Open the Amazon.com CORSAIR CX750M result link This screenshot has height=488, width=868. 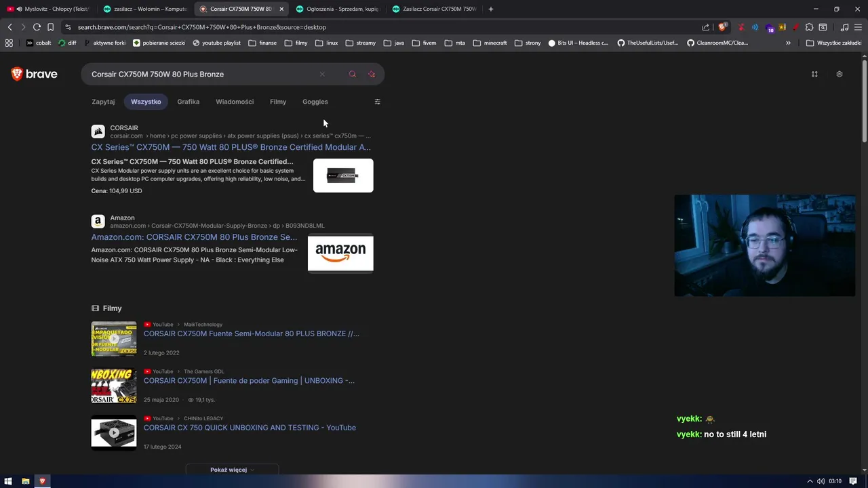[194, 237]
